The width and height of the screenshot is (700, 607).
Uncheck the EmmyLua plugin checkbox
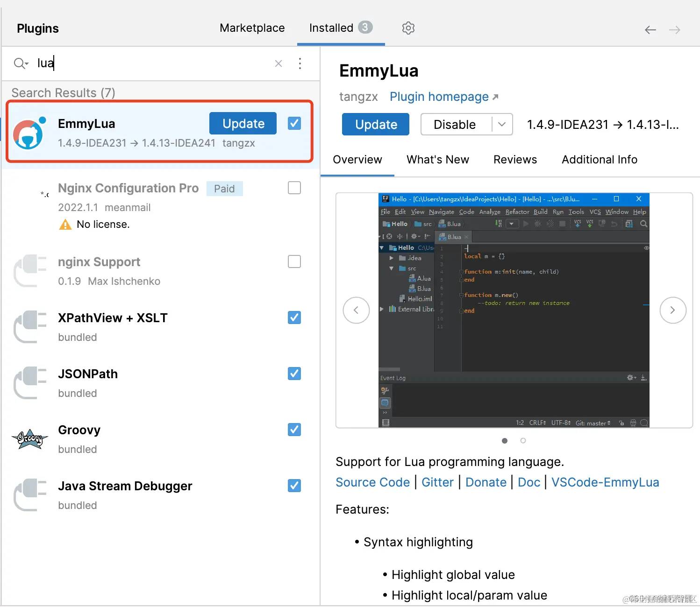pyautogui.click(x=294, y=123)
